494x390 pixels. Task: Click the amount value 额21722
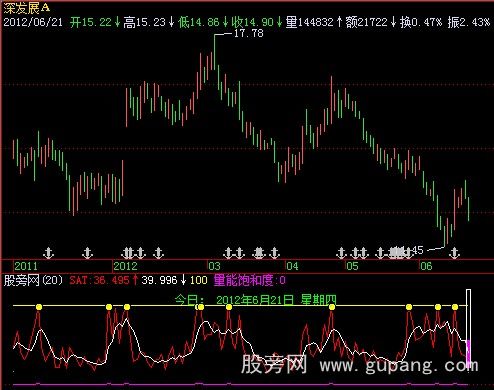coord(367,22)
